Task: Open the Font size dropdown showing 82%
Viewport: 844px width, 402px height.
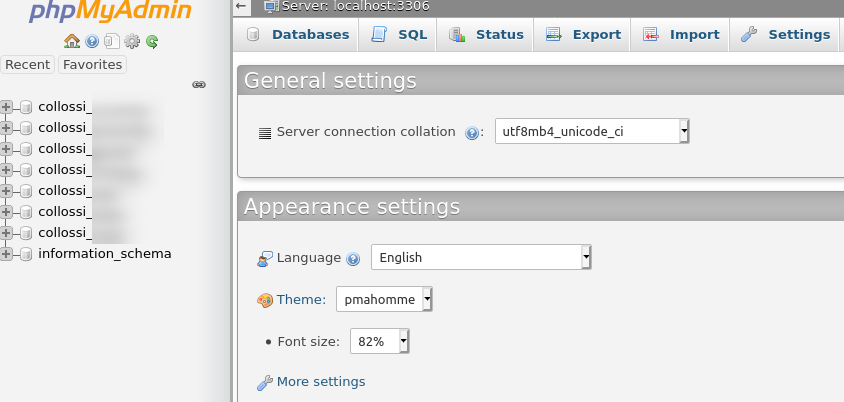Action: (379, 341)
